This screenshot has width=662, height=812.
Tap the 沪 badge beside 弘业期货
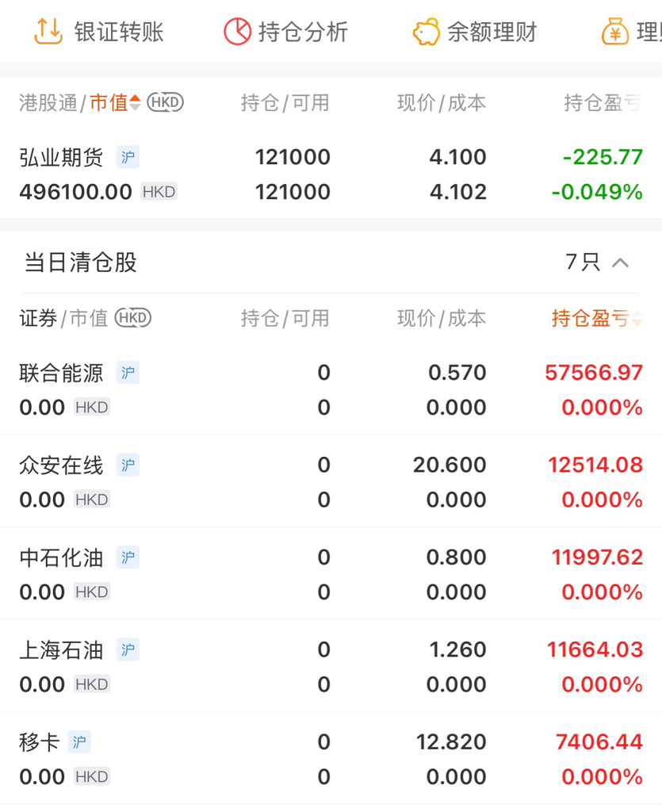[128, 157]
